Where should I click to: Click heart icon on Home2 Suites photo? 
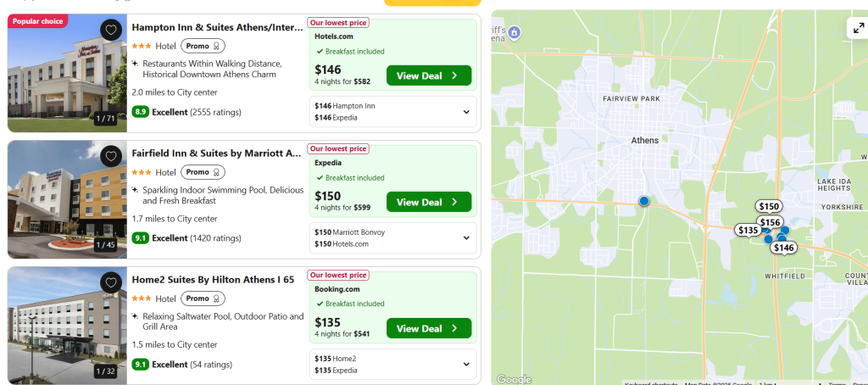[x=111, y=282]
